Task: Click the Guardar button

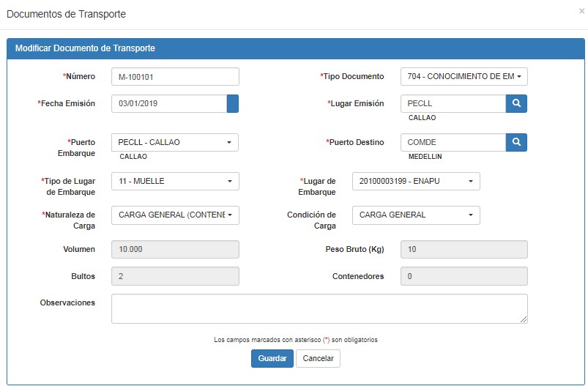Action: tap(272, 358)
